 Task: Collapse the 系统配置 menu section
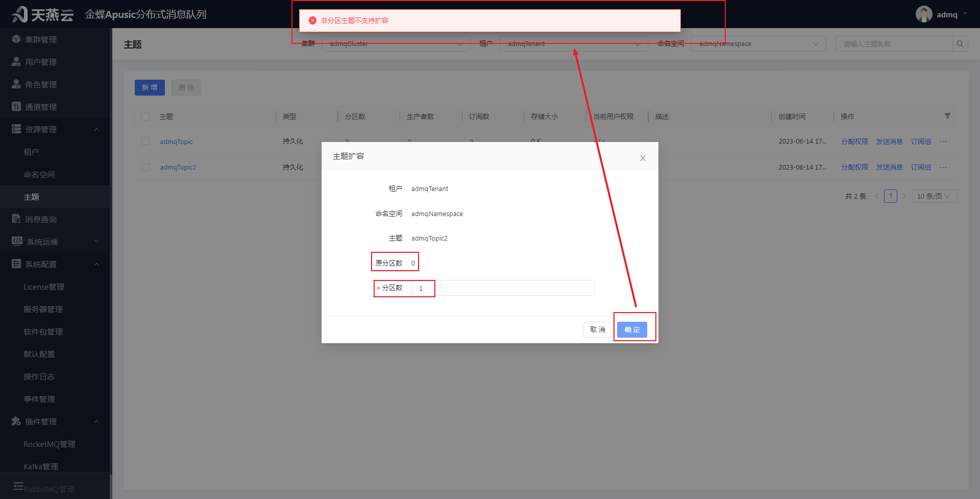97,264
